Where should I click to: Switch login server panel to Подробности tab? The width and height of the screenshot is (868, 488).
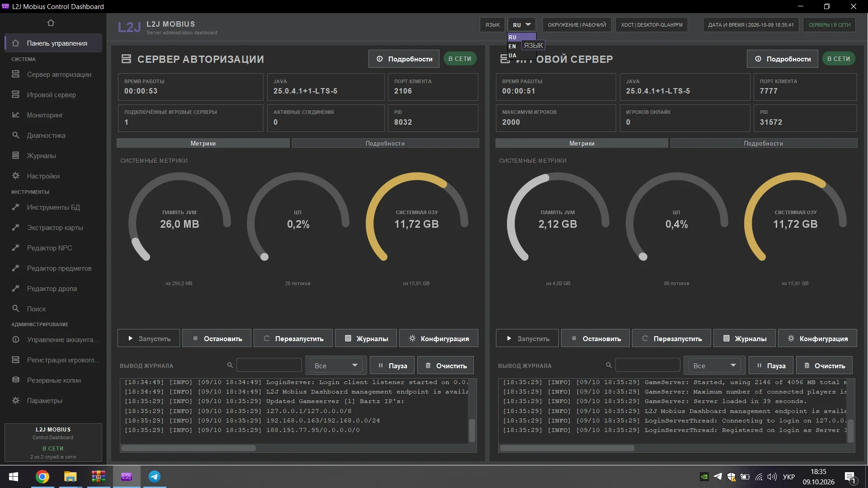point(385,143)
